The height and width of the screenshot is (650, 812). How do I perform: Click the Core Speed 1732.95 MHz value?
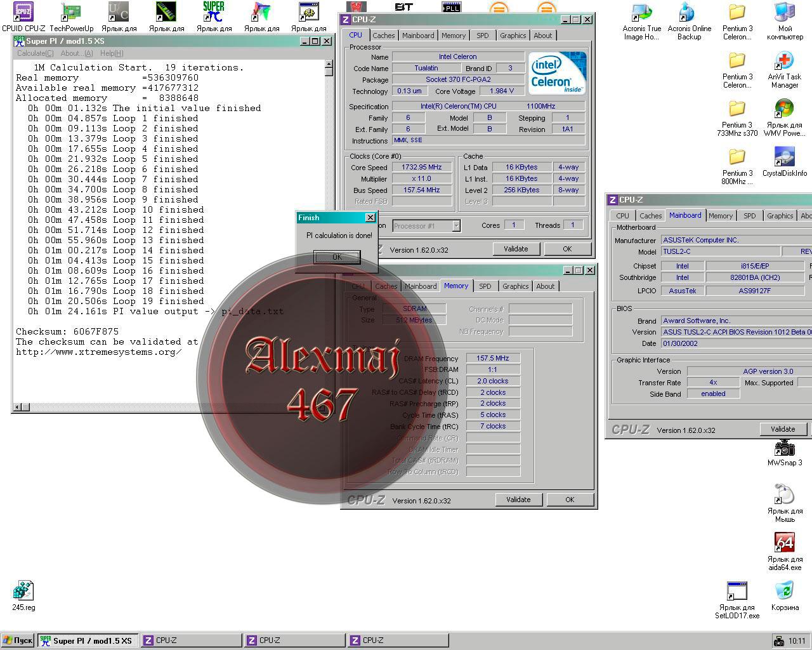[422, 167]
